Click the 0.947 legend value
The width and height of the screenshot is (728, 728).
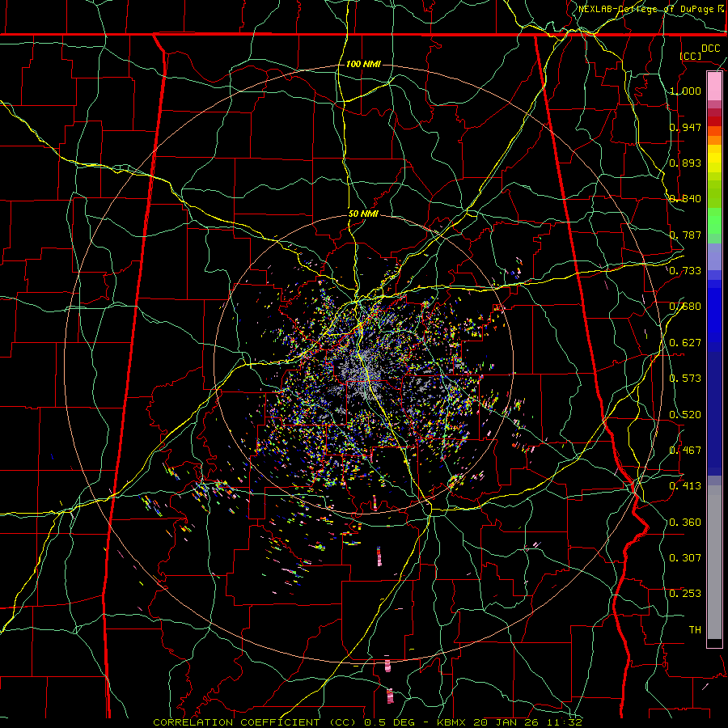pos(685,127)
